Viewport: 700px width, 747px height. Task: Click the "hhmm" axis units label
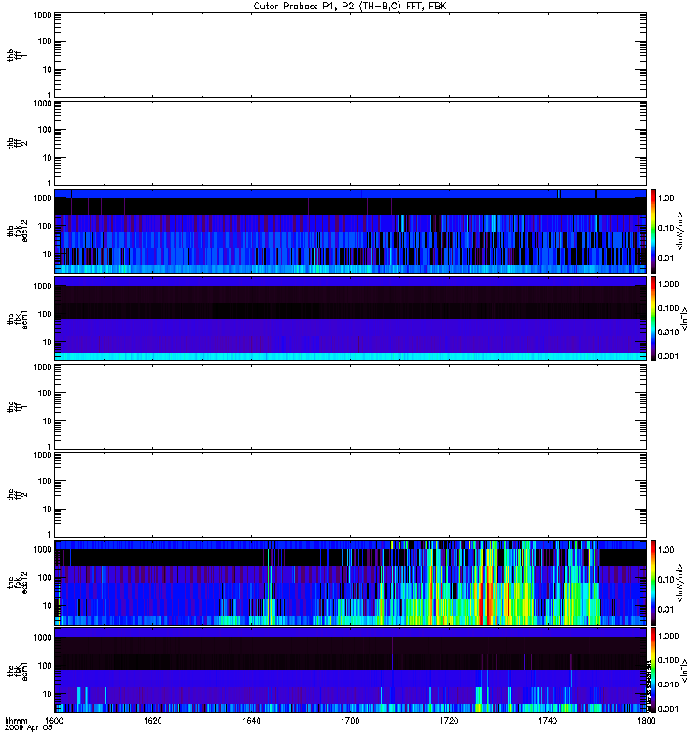pyautogui.click(x=16, y=721)
